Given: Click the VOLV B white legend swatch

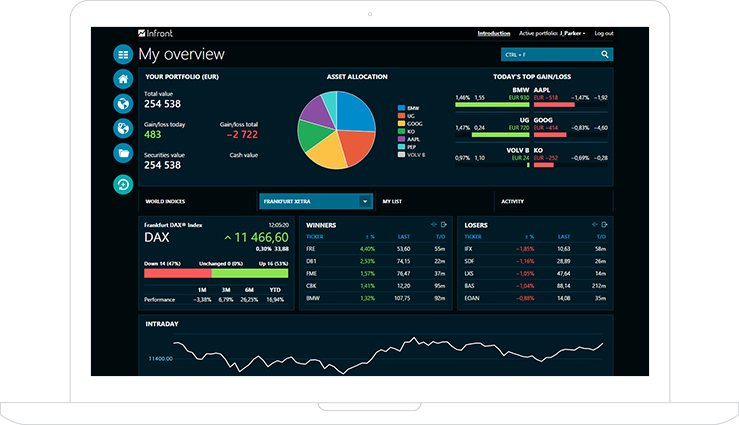Looking at the screenshot, I should click(401, 155).
